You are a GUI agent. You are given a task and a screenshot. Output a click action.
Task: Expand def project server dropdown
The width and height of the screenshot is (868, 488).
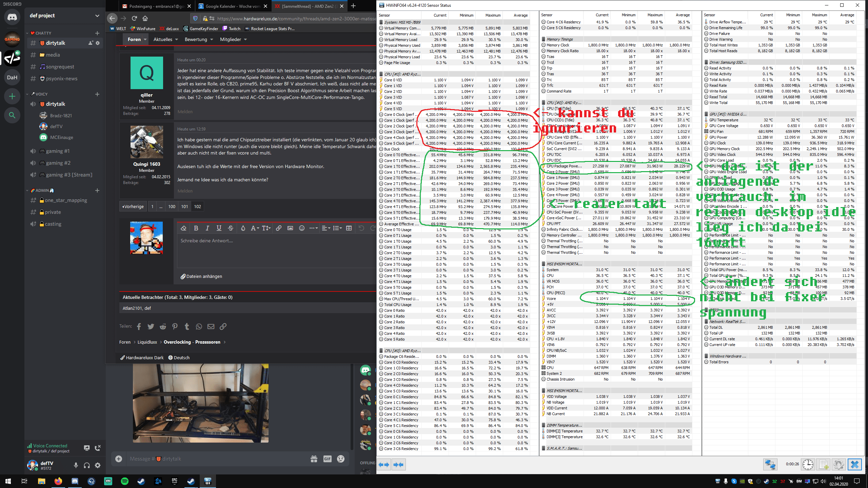pos(97,16)
